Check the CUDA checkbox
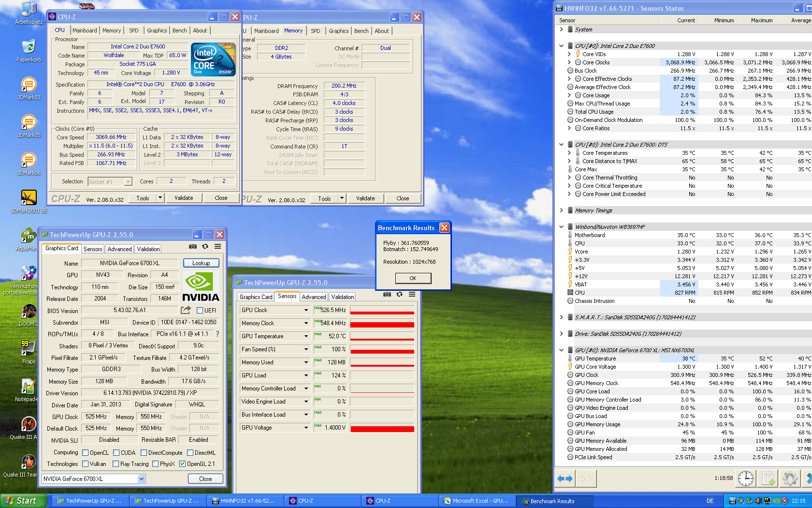Viewport: 812px width, 508px height. (116, 453)
